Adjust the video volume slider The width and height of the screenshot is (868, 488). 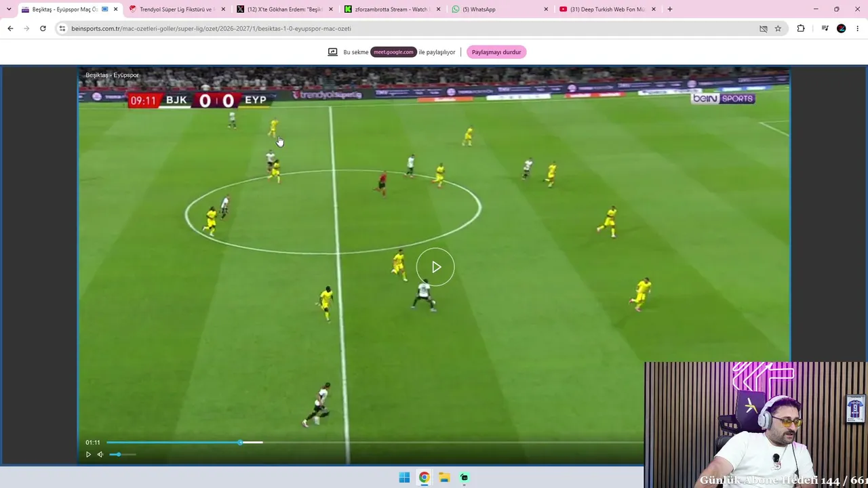(x=123, y=454)
